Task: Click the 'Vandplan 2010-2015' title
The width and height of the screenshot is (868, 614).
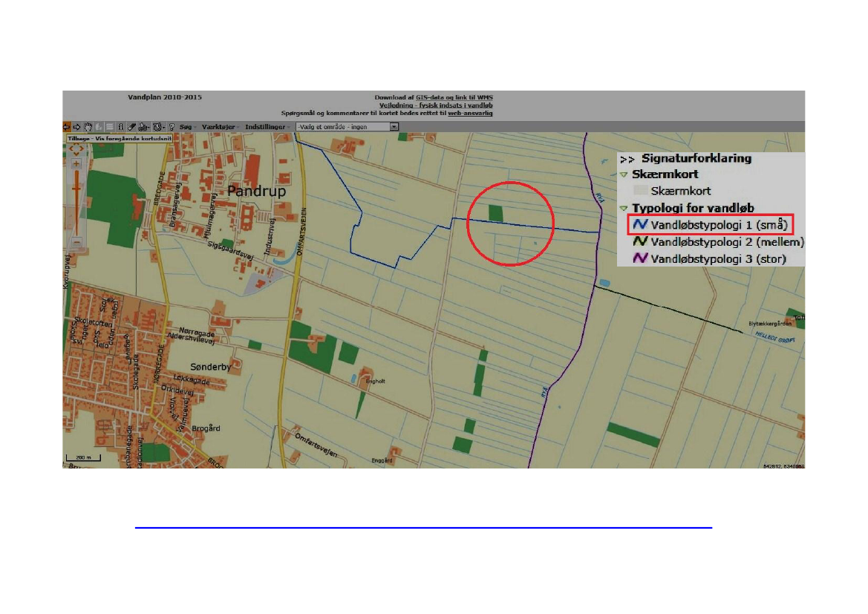Action: (x=165, y=97)
